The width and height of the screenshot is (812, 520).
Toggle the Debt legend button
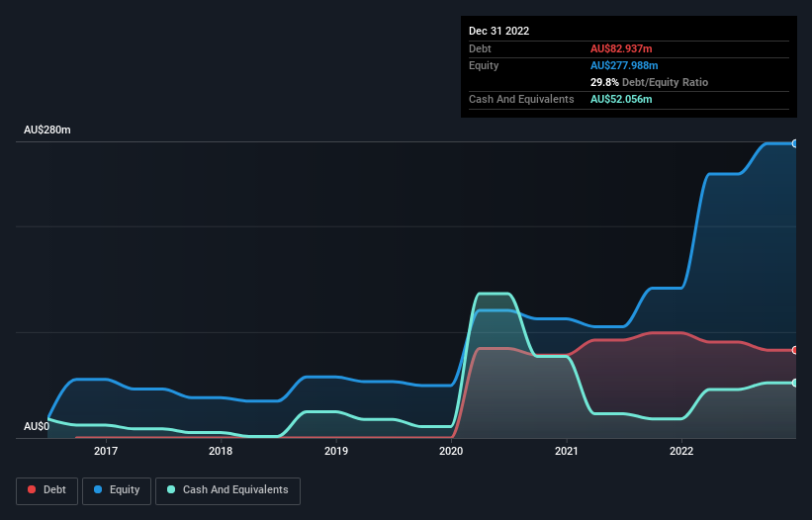click(x=47, y=490)
